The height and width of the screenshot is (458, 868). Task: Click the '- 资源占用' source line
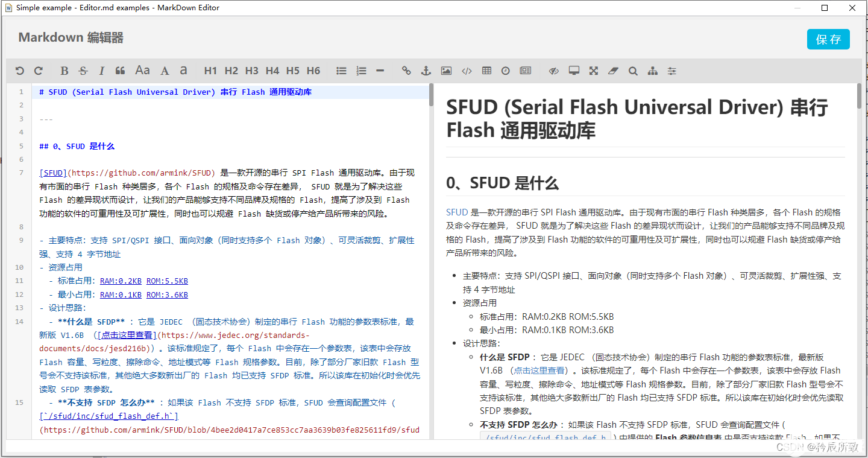coord(61,267)
